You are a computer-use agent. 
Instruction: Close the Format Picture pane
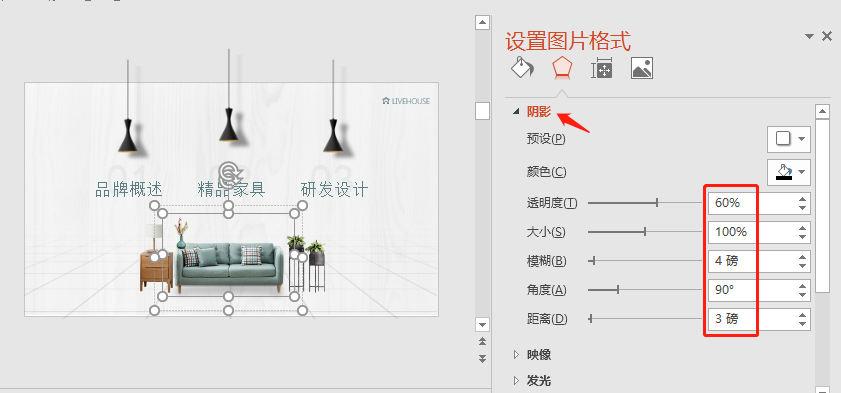(x=827, y=36)
